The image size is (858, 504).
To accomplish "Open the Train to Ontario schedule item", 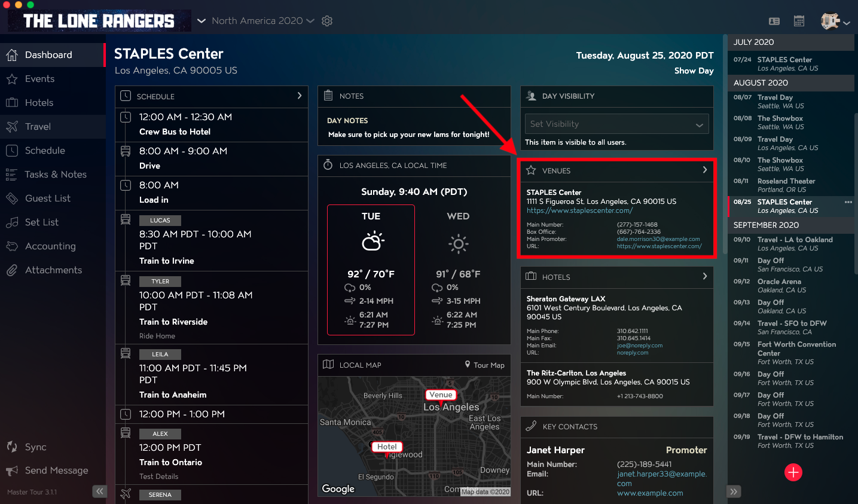I will (x=212, y=454).
